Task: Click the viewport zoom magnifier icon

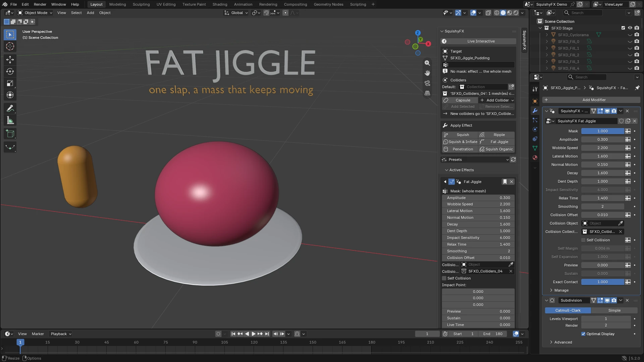Action: click(427, 63)
